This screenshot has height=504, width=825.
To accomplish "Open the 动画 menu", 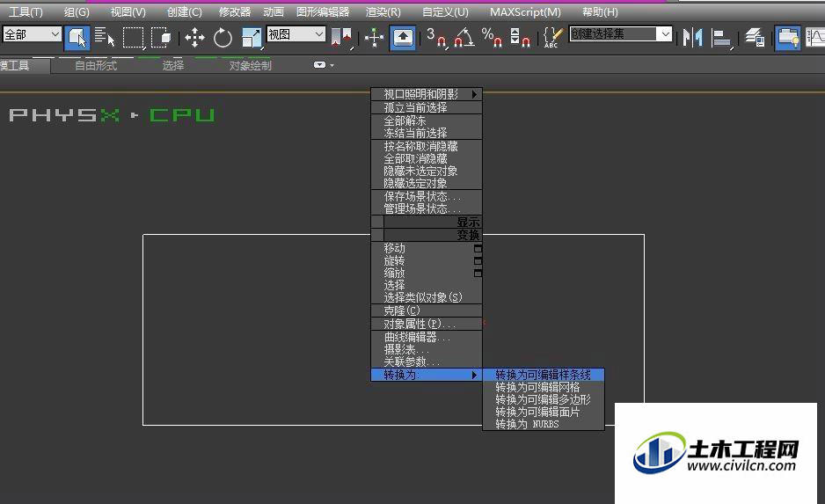I will point(274,11).
